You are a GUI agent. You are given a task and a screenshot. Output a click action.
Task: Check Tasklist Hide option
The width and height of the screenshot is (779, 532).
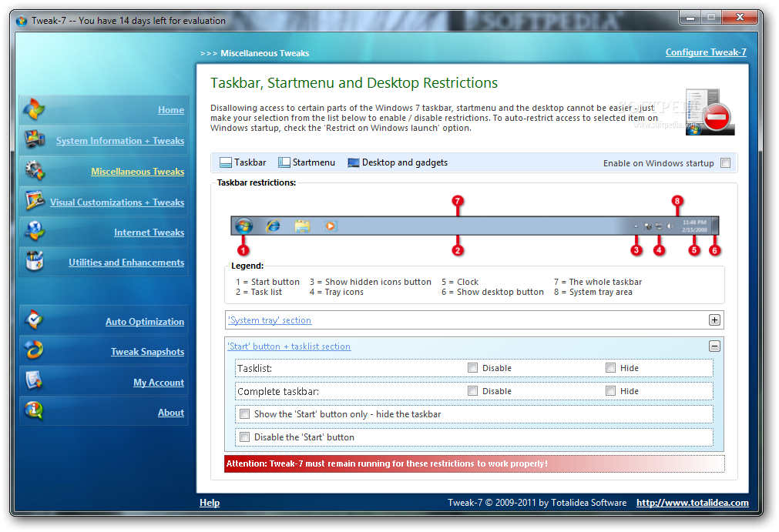610,368
